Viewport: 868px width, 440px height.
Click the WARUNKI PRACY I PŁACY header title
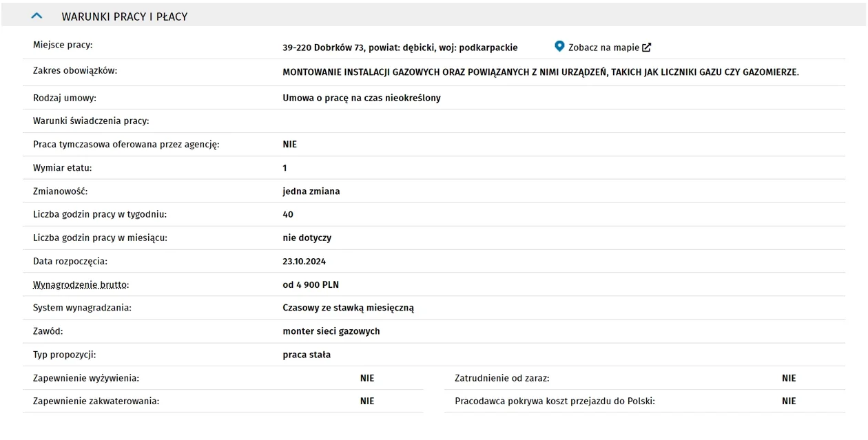(x=125, y=16)
